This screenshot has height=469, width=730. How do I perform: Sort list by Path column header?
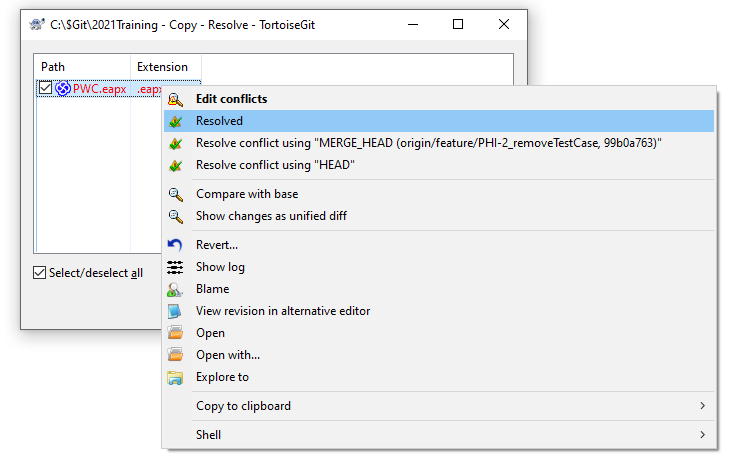(82, 67)
